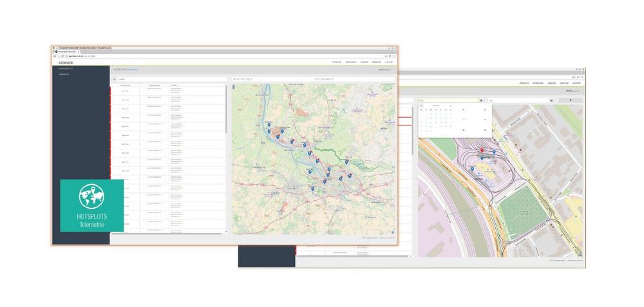Click the HOTSPLOTS logo in the front window header
The height and width of the screenshot is (307, 644).
[x=65, y=62]
